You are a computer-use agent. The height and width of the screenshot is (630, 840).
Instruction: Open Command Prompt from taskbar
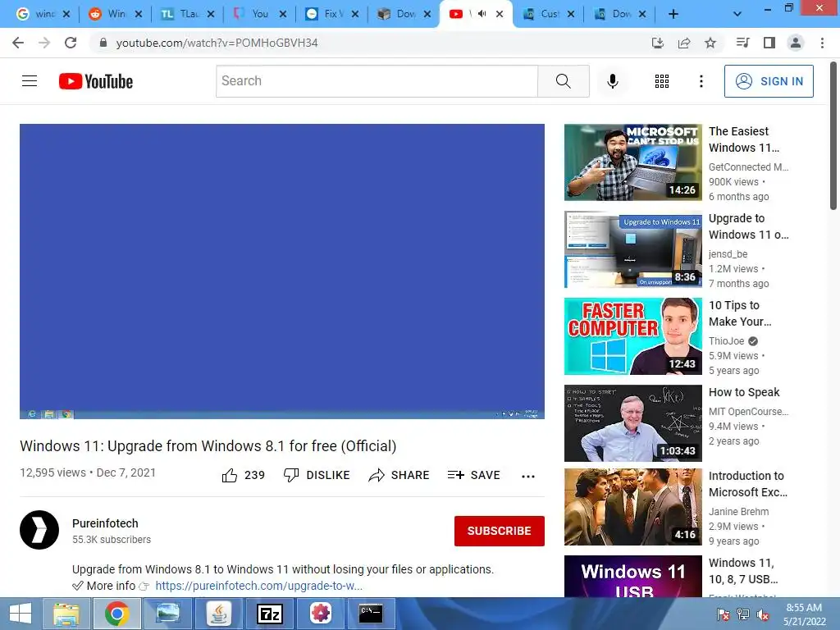371,614
